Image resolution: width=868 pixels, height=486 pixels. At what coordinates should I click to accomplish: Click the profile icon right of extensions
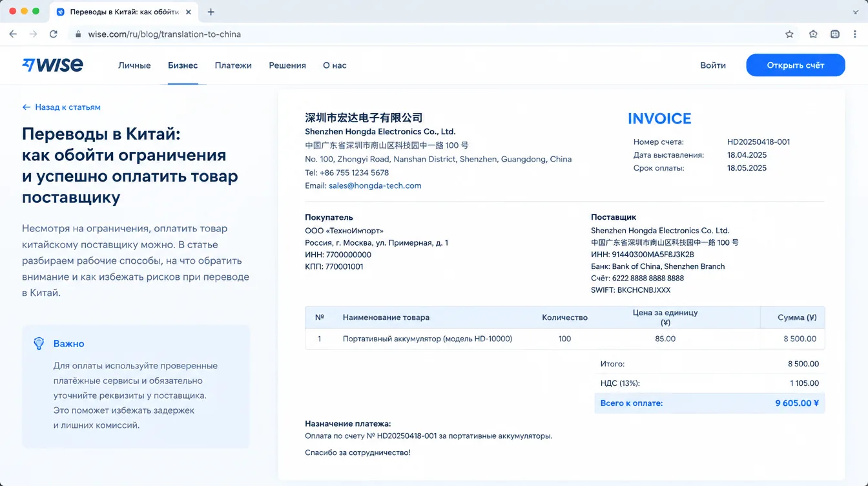click(x=835, y=34)
